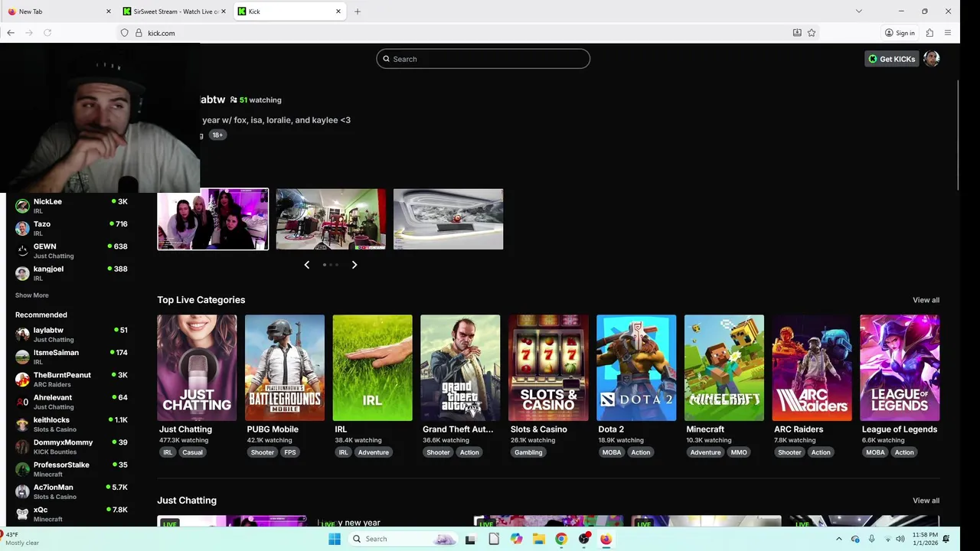Open the Firefox hamburger application menu
Image resolution: width=980 pixels, height=551 pixels.
[x=948, y=33]
